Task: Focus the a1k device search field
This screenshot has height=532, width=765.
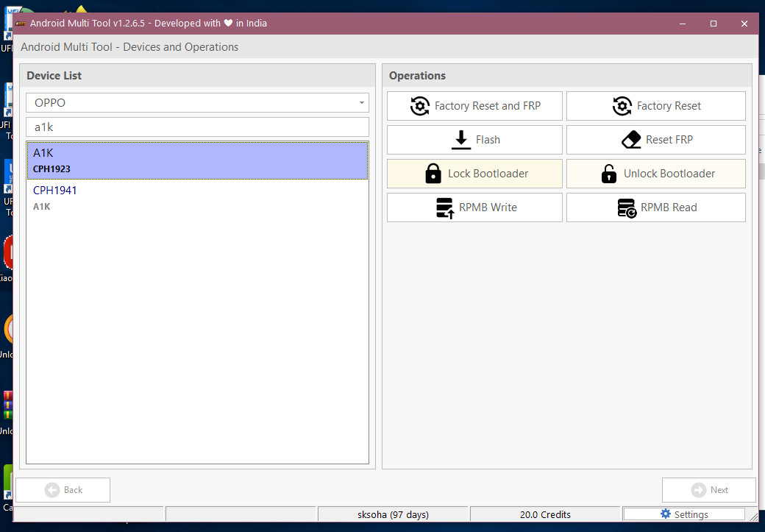Action: 197,127
